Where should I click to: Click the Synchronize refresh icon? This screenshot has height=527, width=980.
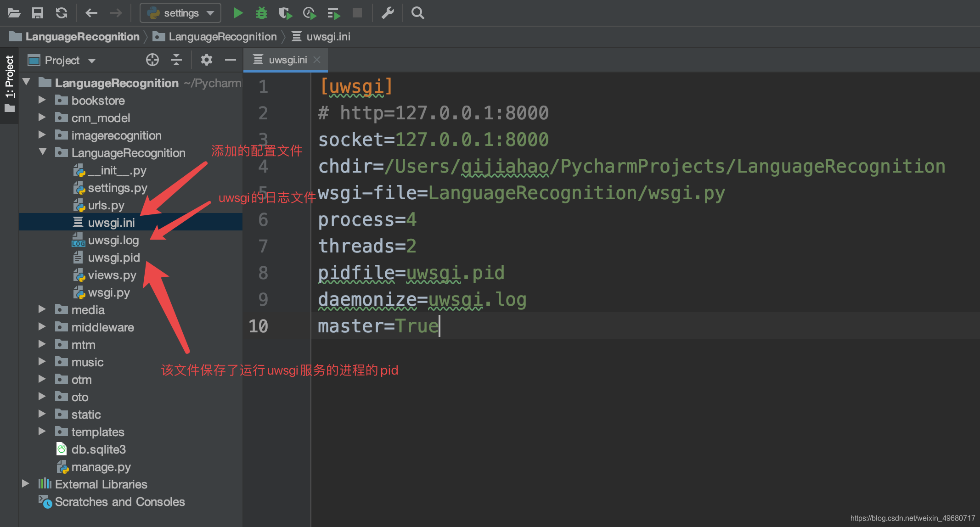[x=62, y=13]
